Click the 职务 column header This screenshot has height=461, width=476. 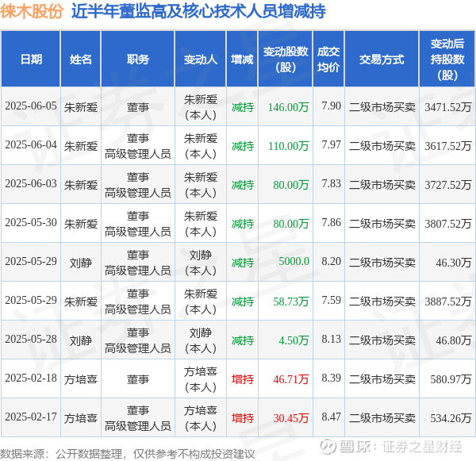click(x=138, y=59)
